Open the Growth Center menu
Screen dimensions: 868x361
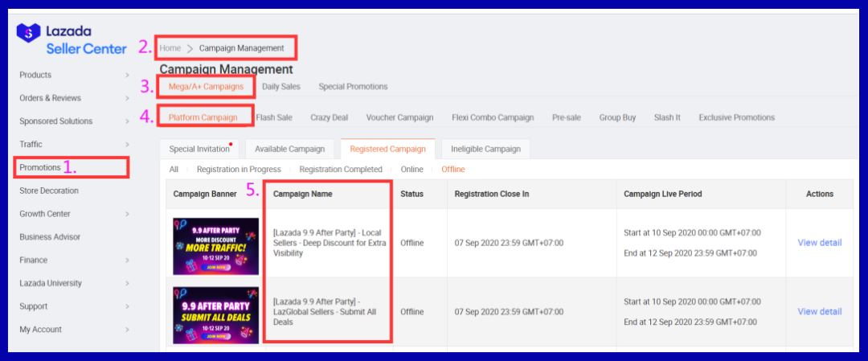(x=45, y=214)
